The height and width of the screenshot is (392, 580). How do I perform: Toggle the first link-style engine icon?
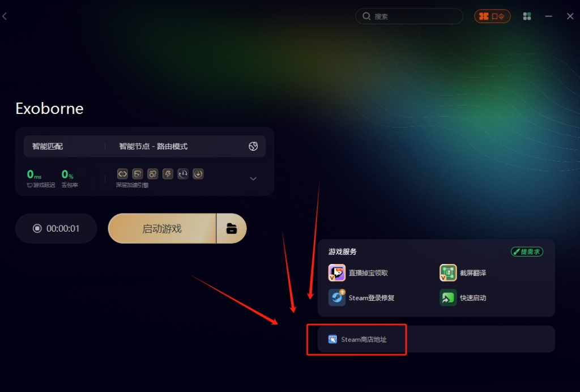click(122, 174)
